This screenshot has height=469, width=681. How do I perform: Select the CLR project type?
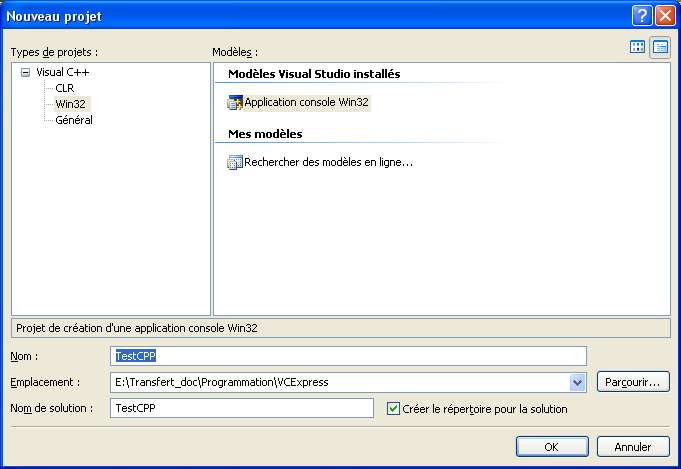pyautogui.click(x=64, y=88)
